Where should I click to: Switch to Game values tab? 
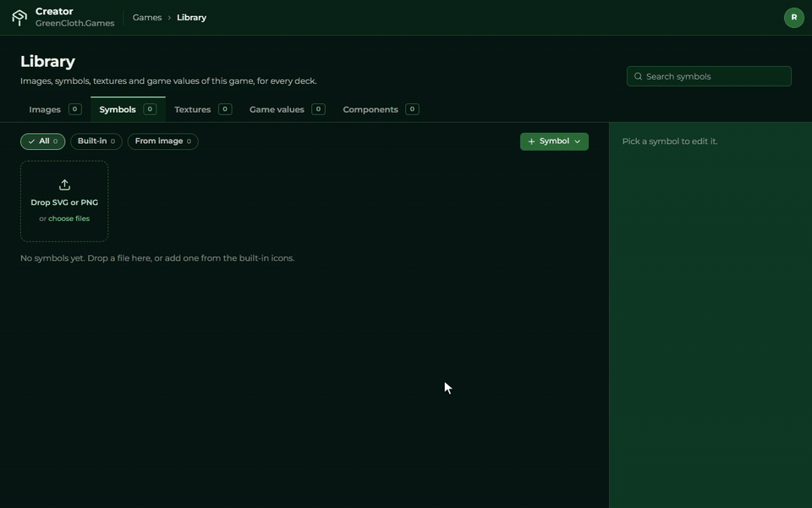(x=288, y=109)
